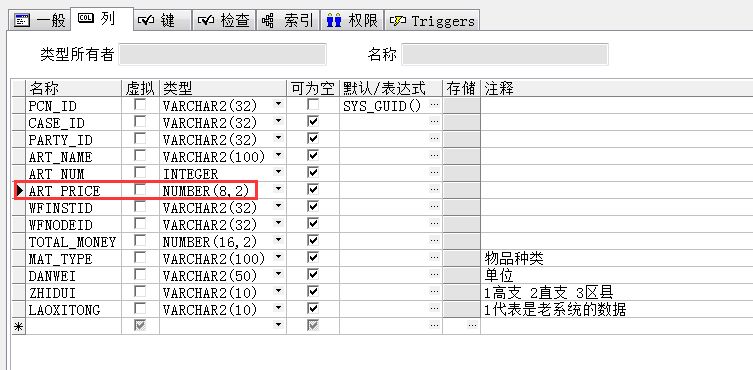Toggle nullable checkbox for ART_NAME

[x=313, y=156]
